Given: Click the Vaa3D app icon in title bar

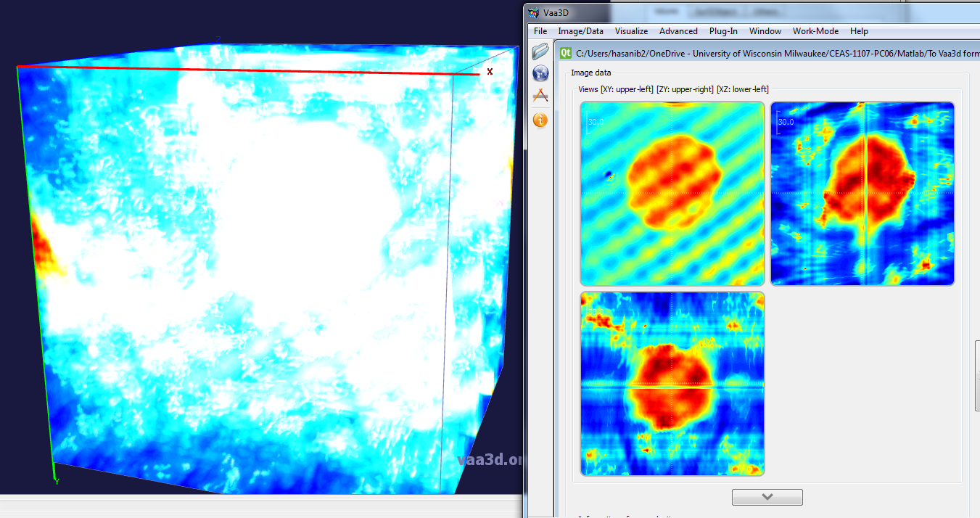Looking at the screenshot, I should click(x=534, y=12).
